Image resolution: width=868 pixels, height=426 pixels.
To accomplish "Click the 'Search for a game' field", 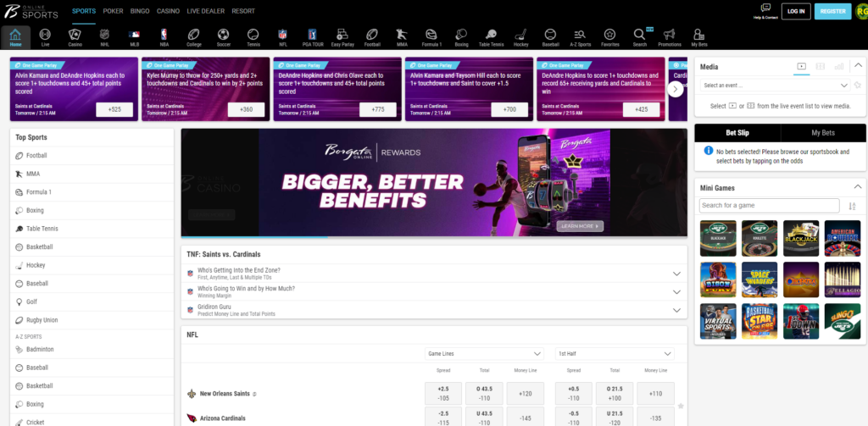I will 770,205.
